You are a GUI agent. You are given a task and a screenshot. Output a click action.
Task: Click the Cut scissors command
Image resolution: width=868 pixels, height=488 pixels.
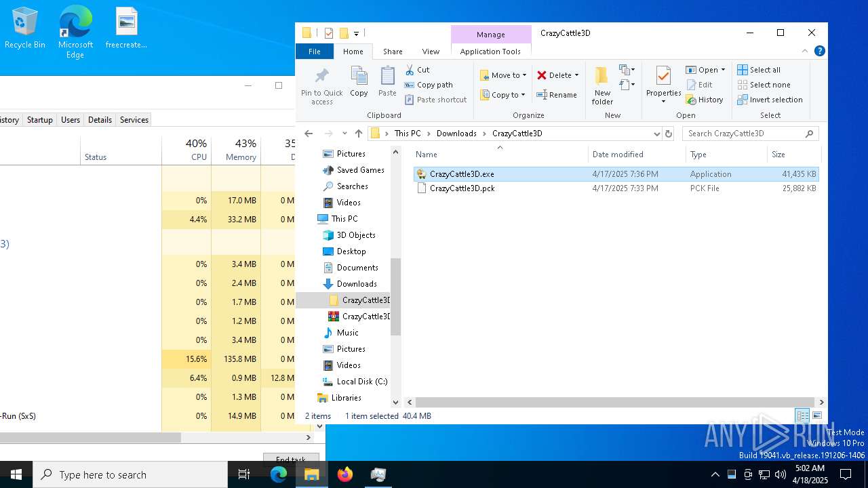(417, 70)
